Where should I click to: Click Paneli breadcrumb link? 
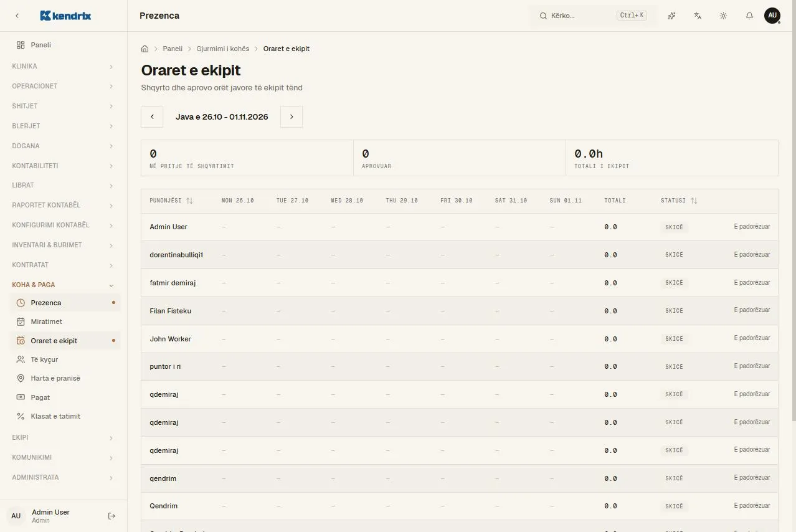point(173,49)
